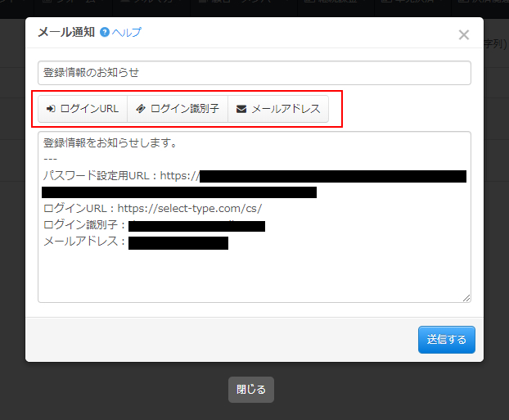Click the 登録情報をお知らせします。 line in body
This screenshot has width=509, height=420.
coord(110,143)
